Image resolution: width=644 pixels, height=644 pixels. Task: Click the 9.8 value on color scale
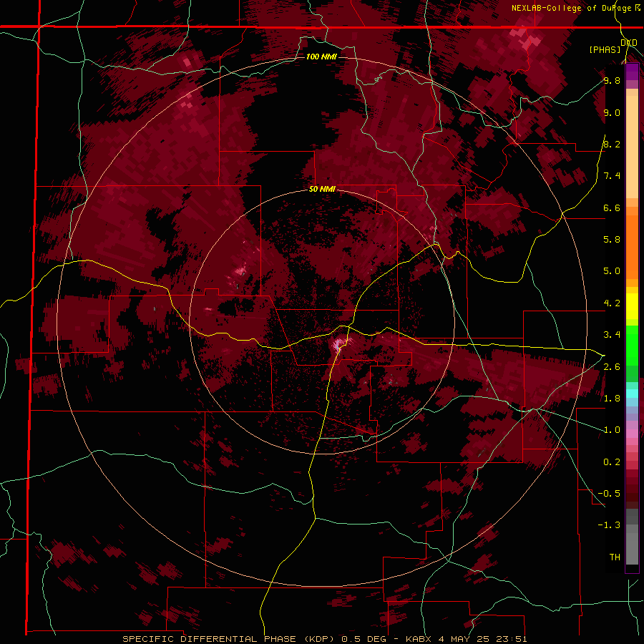point(612,80)
